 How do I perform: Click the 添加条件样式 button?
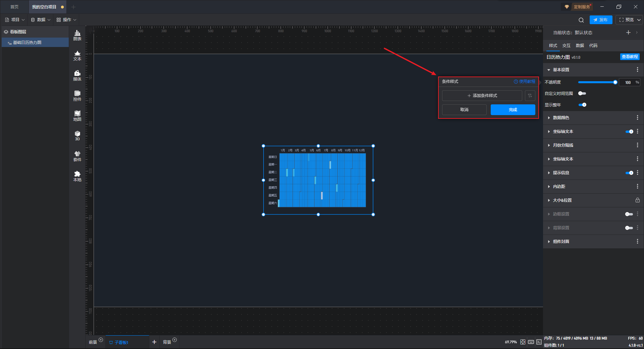pos(482,96)
